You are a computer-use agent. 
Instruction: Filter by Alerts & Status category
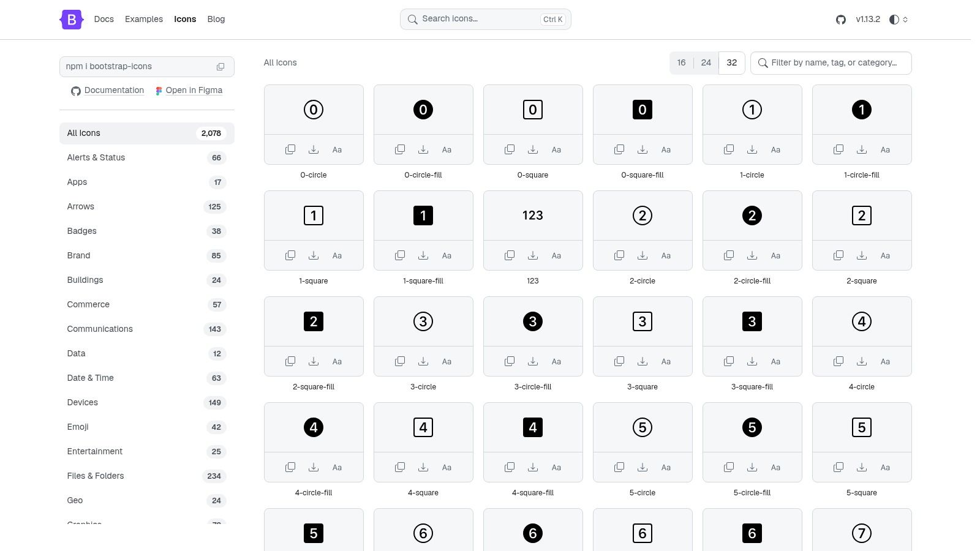[147, 158]
